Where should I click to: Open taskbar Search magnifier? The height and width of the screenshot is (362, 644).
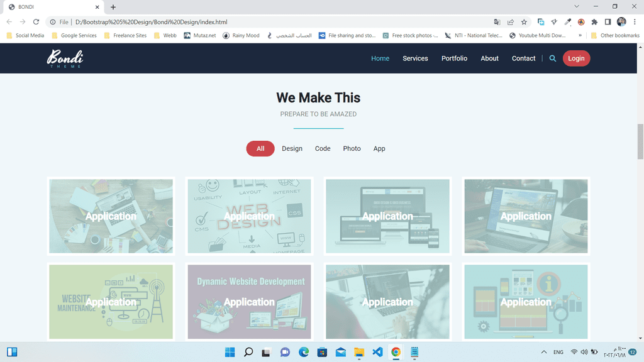(248, 352)
